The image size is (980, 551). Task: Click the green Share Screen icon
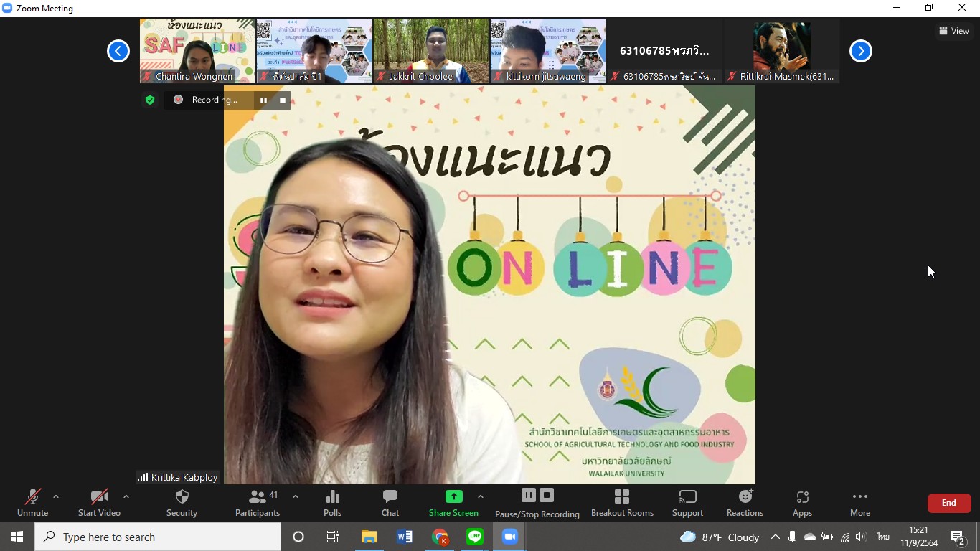(453, 497)
